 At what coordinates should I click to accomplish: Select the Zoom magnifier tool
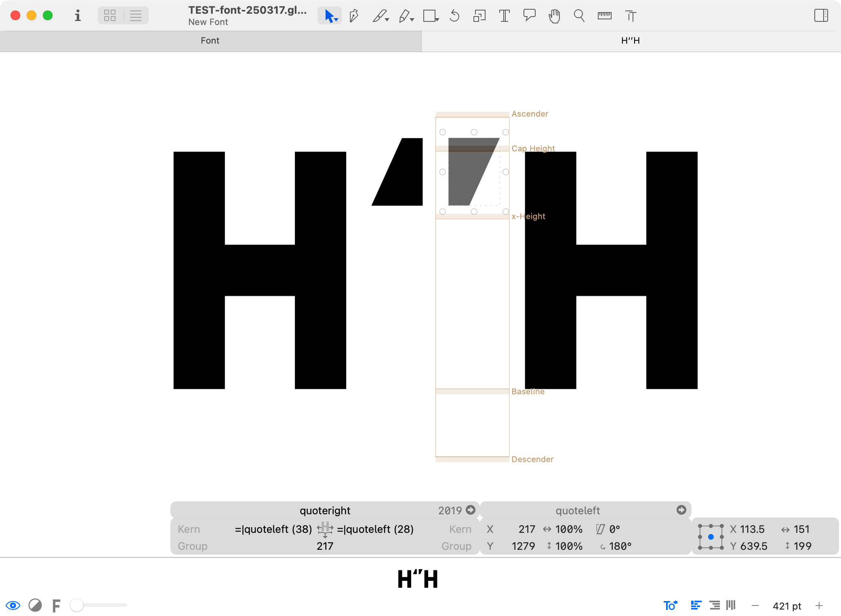[579, 16]
